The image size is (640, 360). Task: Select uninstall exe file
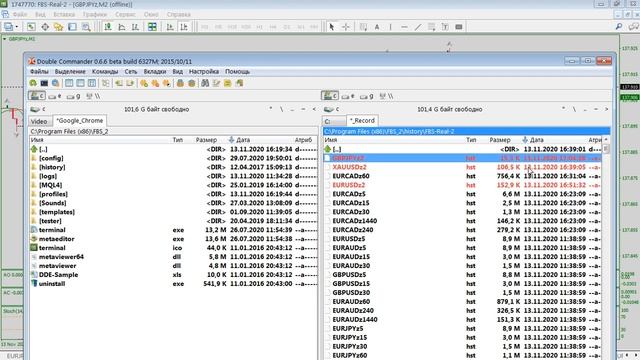[x=173, y=284]
